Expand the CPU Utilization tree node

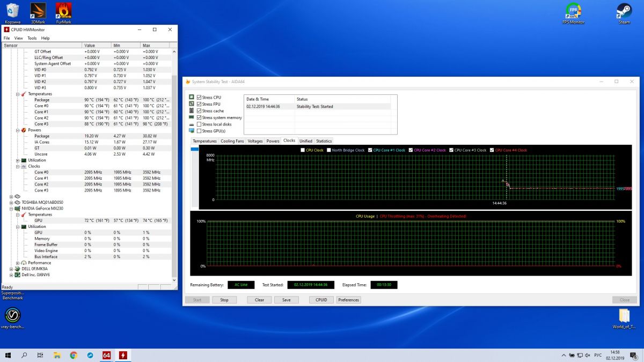click(17, 160)
